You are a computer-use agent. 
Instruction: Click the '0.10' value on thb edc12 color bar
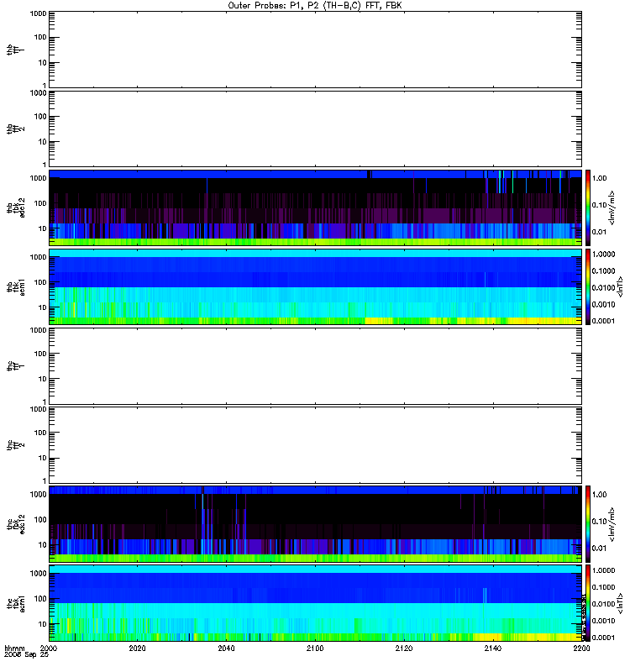point(600,205)
